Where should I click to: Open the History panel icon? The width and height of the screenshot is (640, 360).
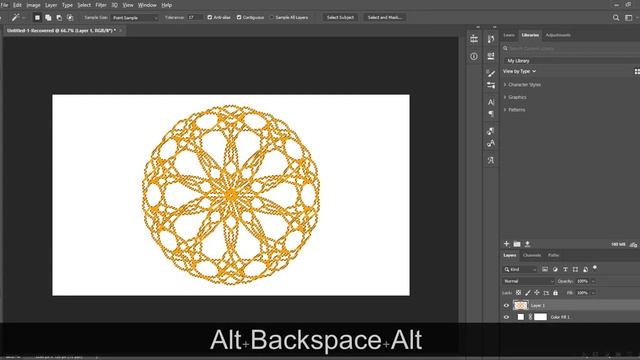(491, 39)
